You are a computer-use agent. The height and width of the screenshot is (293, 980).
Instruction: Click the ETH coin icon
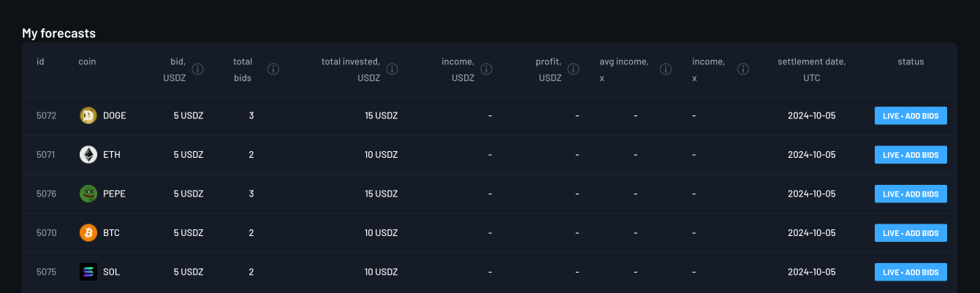[88, 155]
